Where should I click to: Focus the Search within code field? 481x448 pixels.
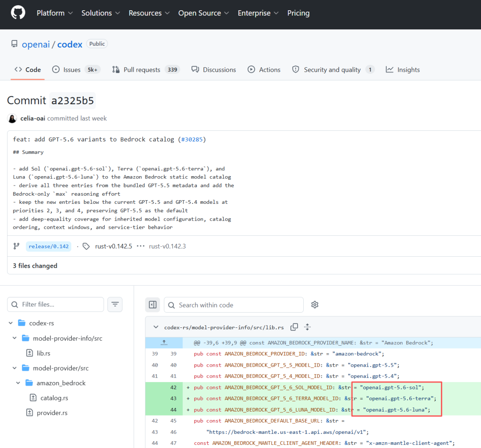point(234,305)
